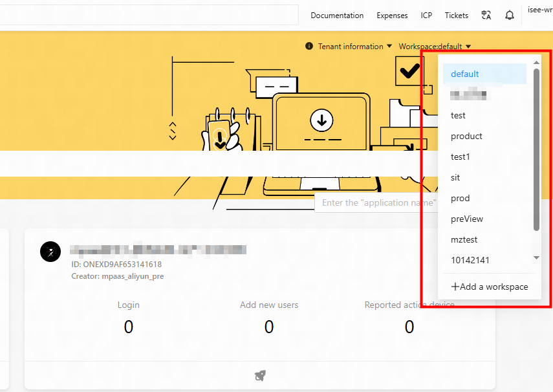Screen dimensions: 553x392
Task: Select the default workspace
Action: (x=484, y=74)
